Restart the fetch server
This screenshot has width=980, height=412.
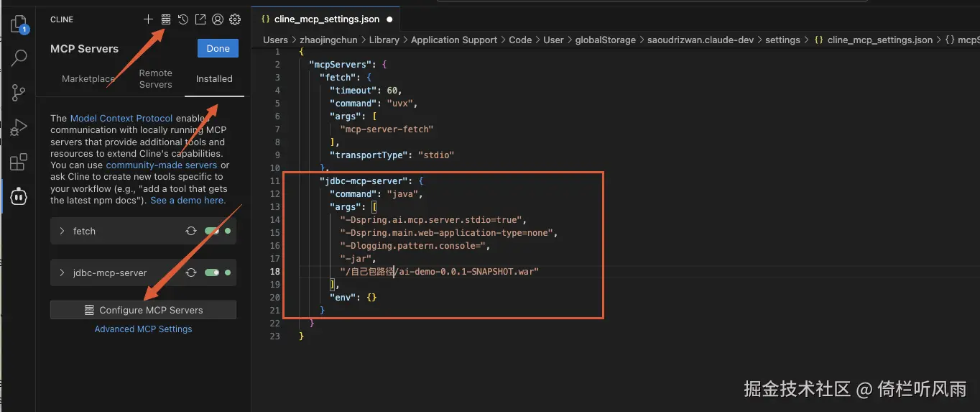click(x=191, y=231)
